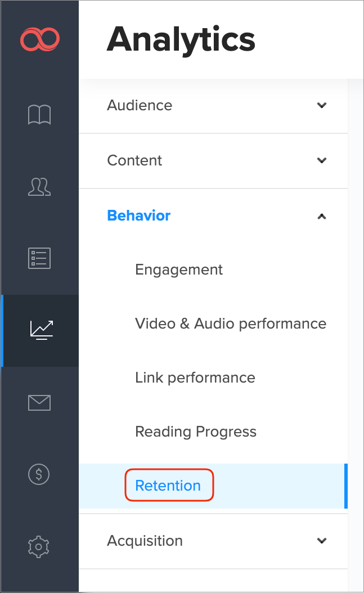
Task: Expand the Acquisition section chevron
Action: coord(322,541)
